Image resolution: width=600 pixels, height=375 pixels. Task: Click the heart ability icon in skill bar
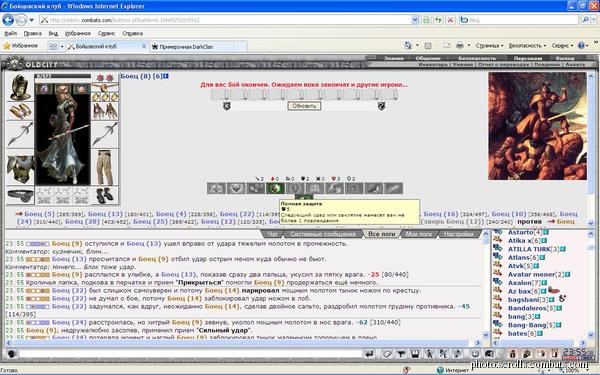pyautogui.click(x=236, y=188)
